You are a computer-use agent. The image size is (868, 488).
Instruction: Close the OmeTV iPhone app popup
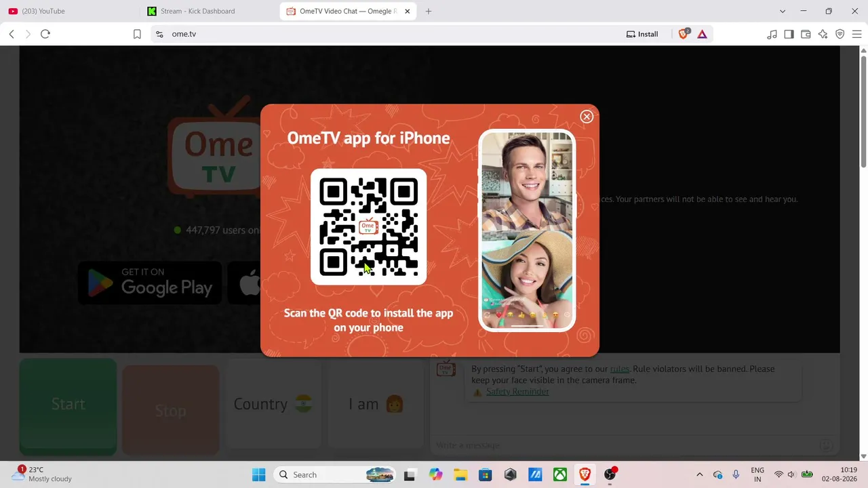pyautogui.click(x=587, y=117)
